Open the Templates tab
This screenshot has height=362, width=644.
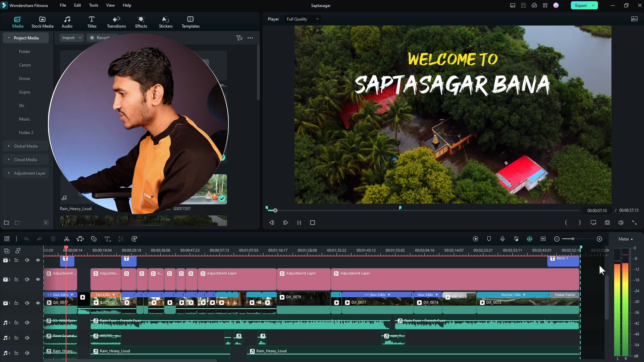pos(191,22)
